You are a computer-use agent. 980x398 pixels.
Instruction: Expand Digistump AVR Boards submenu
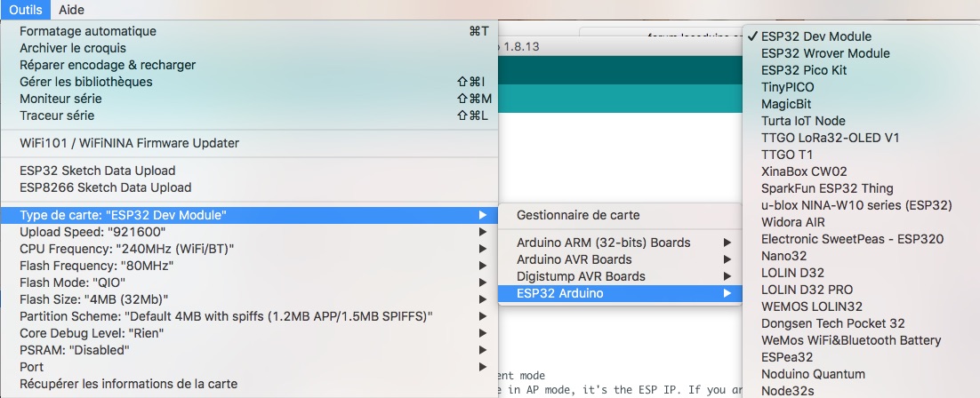620,276
